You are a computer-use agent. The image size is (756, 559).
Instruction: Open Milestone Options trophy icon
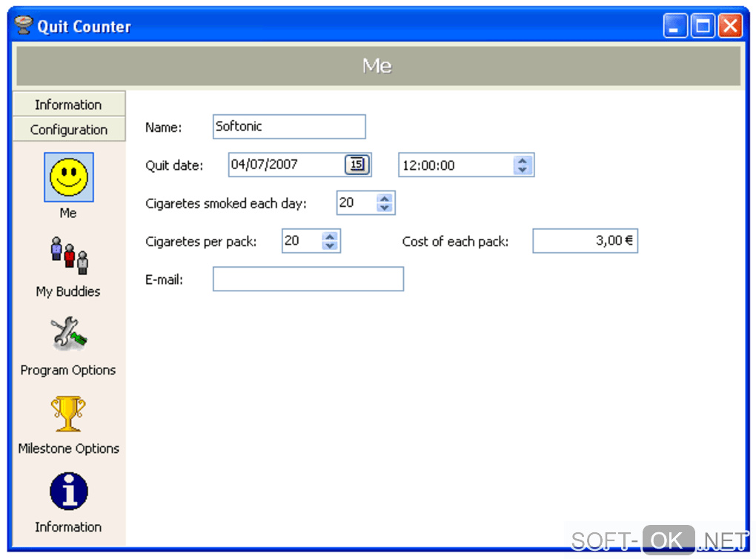click(68, 414)
